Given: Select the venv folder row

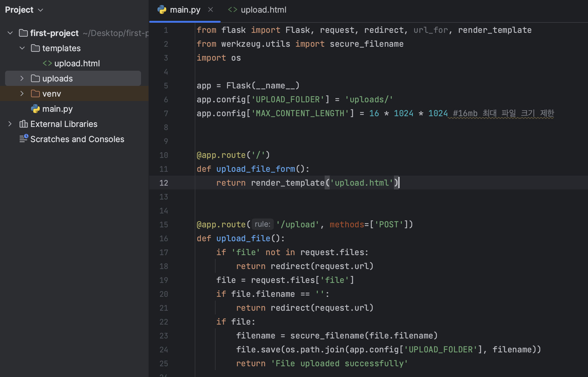Looking at the screenshot, I should 74,93.
